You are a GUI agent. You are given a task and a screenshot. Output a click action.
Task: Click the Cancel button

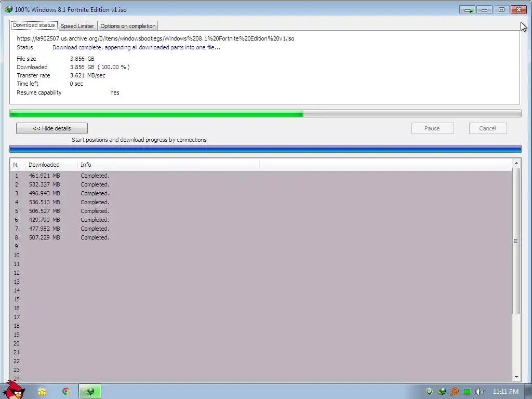(487, 128)
